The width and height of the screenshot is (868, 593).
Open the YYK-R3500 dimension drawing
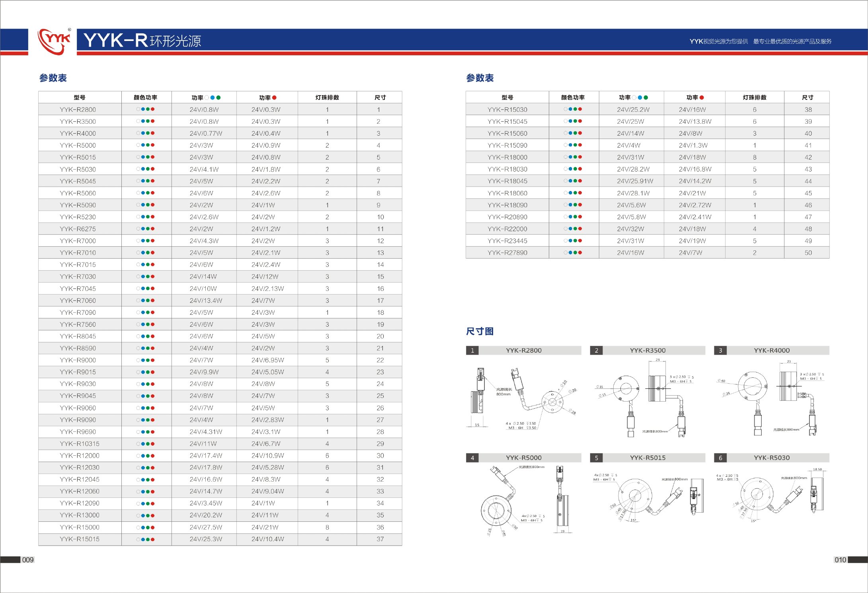tap(646, 398)
